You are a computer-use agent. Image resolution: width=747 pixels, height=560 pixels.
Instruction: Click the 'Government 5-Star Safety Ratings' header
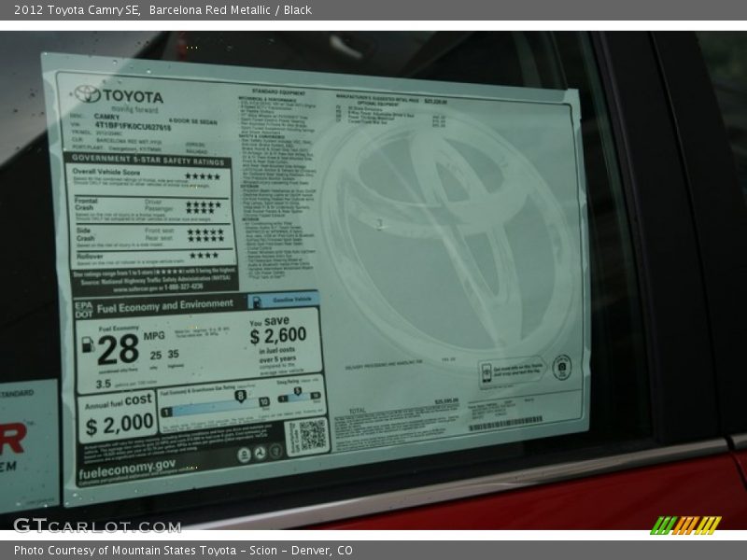[148, 160]
